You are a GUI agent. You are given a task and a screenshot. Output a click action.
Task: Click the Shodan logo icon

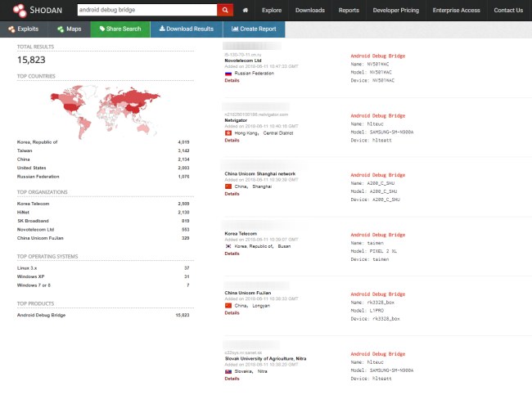20,11
